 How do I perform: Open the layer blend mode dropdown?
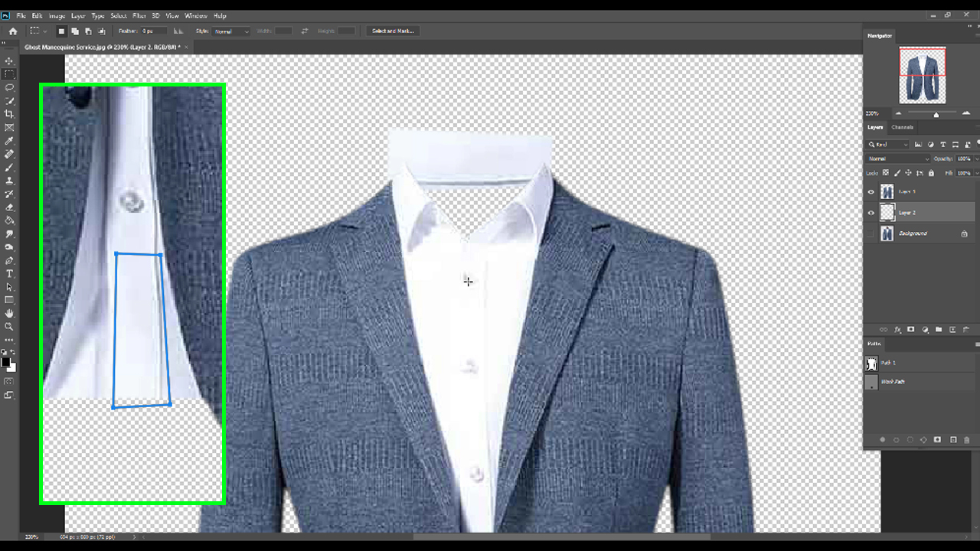pyautogui.click(x=897, y=158)
